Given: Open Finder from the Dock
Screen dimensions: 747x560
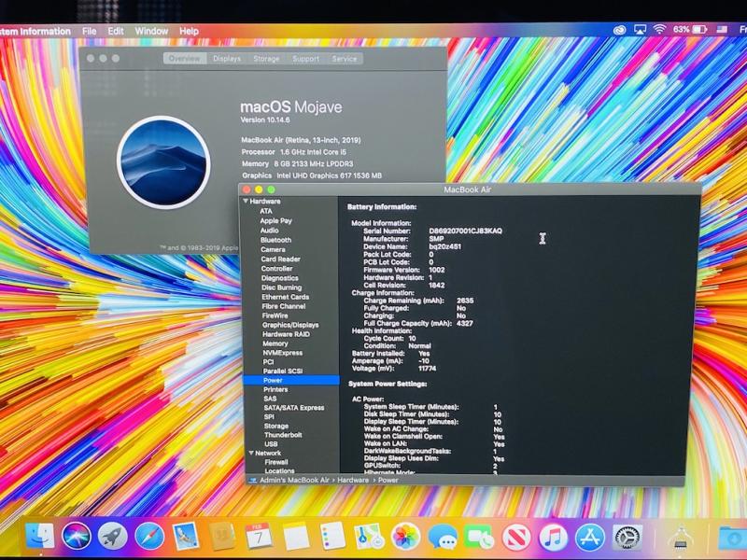Looking at the screenshot, I should pos(39,536).
